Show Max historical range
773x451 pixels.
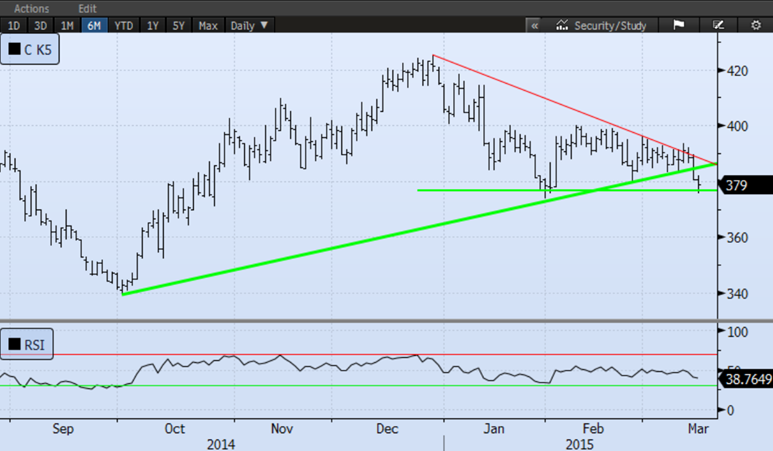coord(208,25)
